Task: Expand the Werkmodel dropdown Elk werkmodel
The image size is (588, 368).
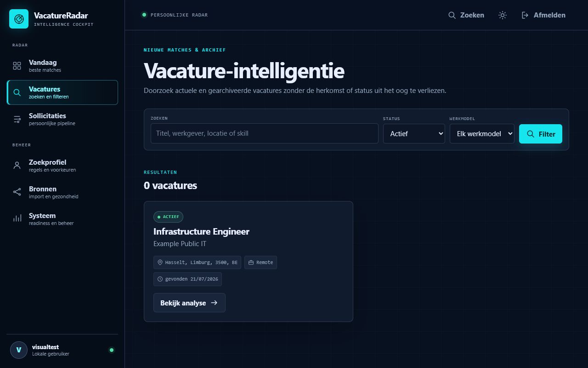Action: 482,133
